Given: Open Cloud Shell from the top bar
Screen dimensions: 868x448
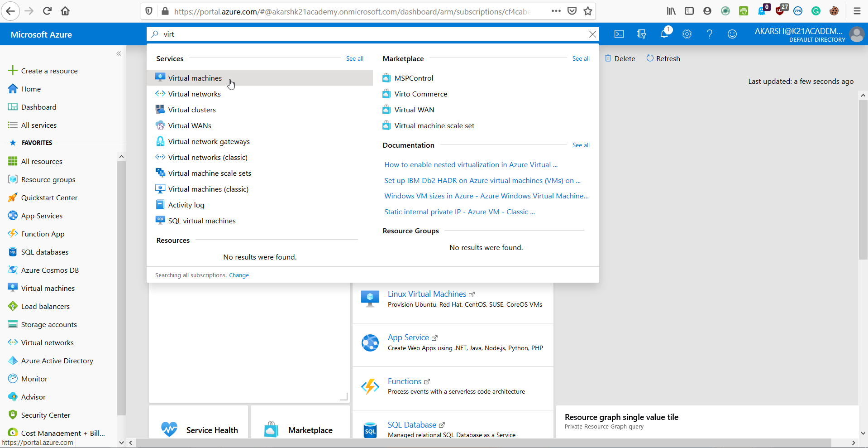Looking at the screenshot, I should 619,34.
